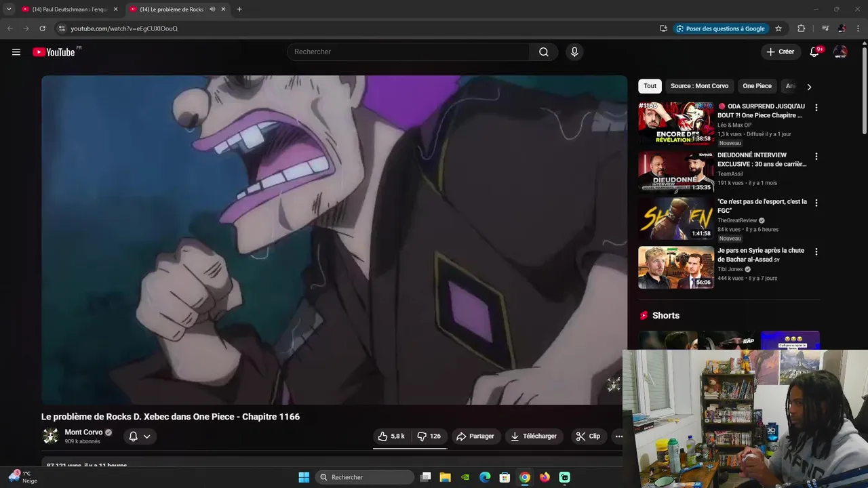Close the Paul Deutschmann tab
868x488 pixels.
coord(115,9)
